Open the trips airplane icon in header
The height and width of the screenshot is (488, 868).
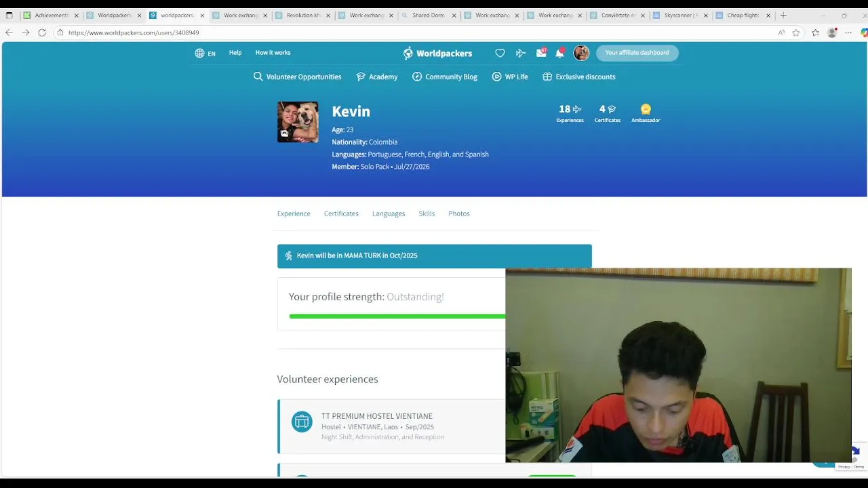click(x=521, y=53)
